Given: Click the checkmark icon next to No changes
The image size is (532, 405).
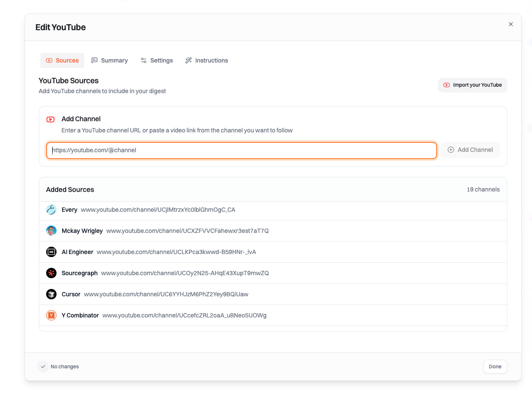Looking at the screenshot, I should [x=43, y=367].
